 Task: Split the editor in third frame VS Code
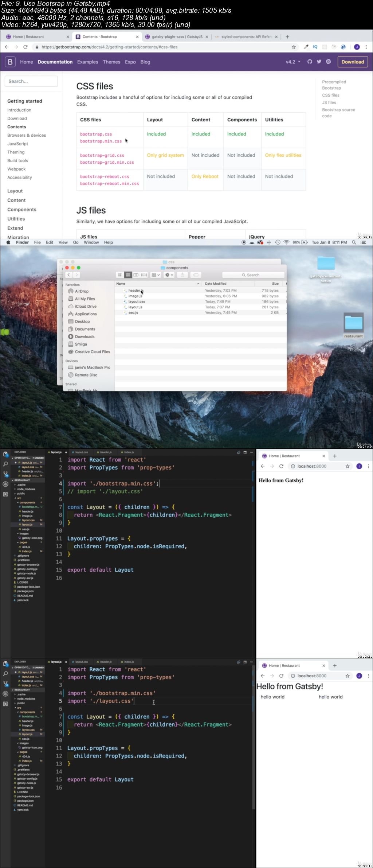coord(245,452)
